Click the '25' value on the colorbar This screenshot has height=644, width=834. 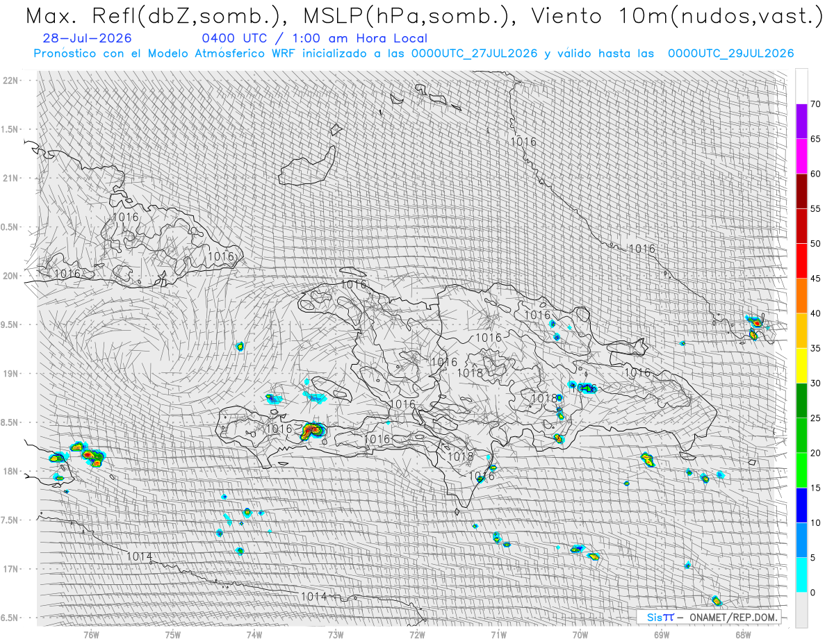coord(815,418)
